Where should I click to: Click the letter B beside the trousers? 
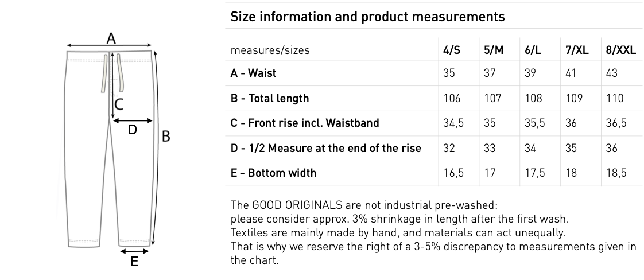coord(166,137)
